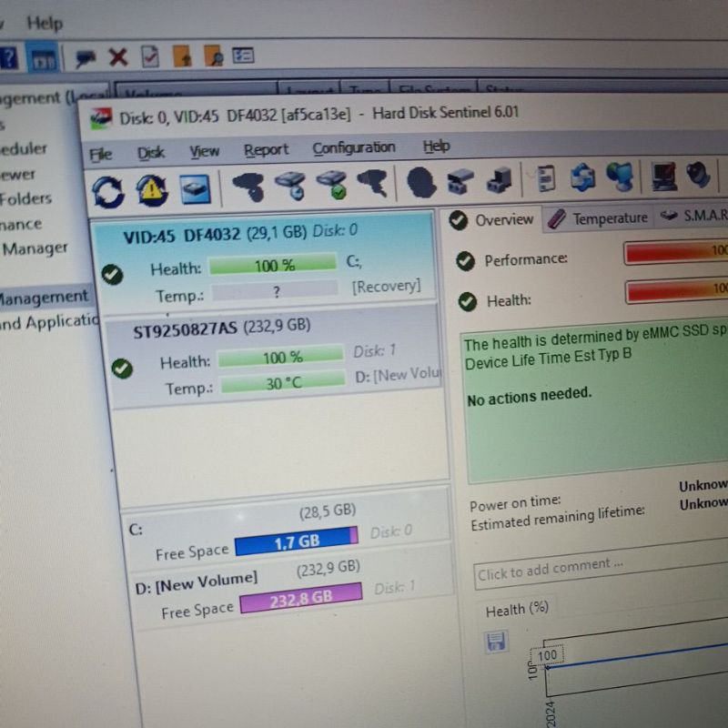Viewport: 728px width, 728px height.
Task: Click the 'No actions needed.' text
Action: 530,397
